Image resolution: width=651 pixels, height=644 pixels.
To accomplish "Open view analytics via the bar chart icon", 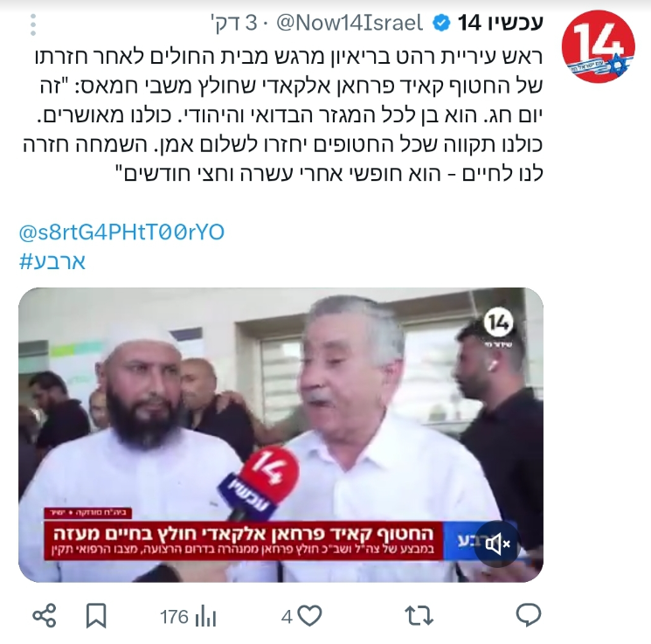I will tap(205, 616).
